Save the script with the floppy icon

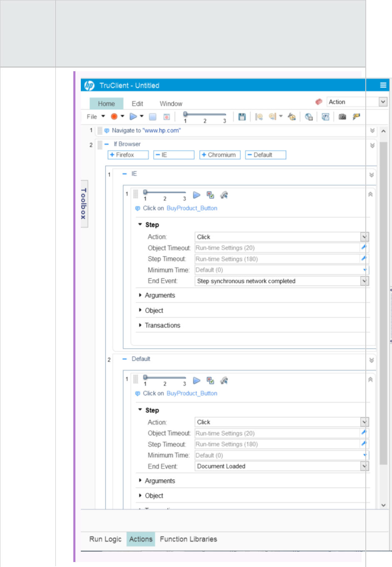pyautogui.click(x=242, y=117)
